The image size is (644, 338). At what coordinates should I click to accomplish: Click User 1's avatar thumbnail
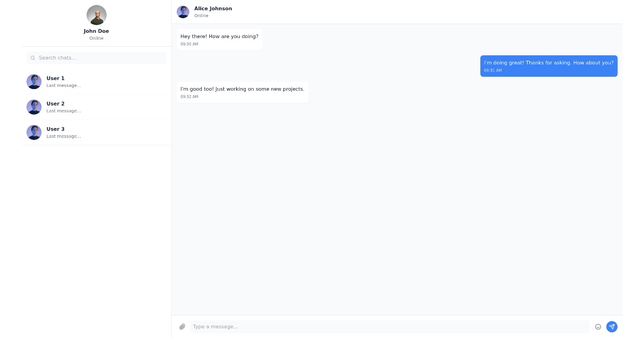pos(34,82)
